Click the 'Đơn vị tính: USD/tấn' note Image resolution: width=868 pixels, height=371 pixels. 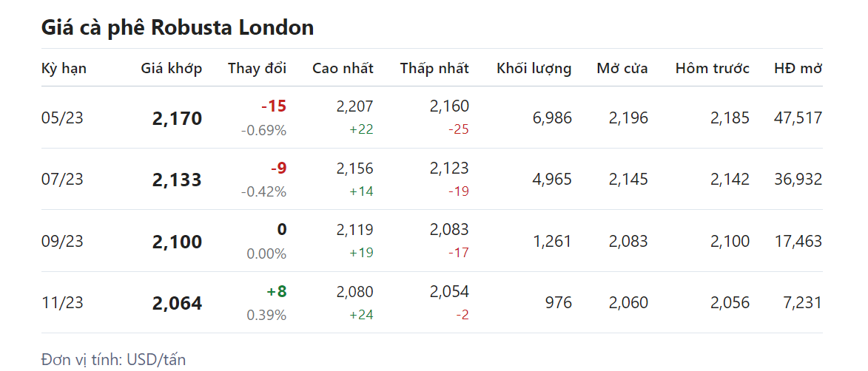tap(113, 359)
